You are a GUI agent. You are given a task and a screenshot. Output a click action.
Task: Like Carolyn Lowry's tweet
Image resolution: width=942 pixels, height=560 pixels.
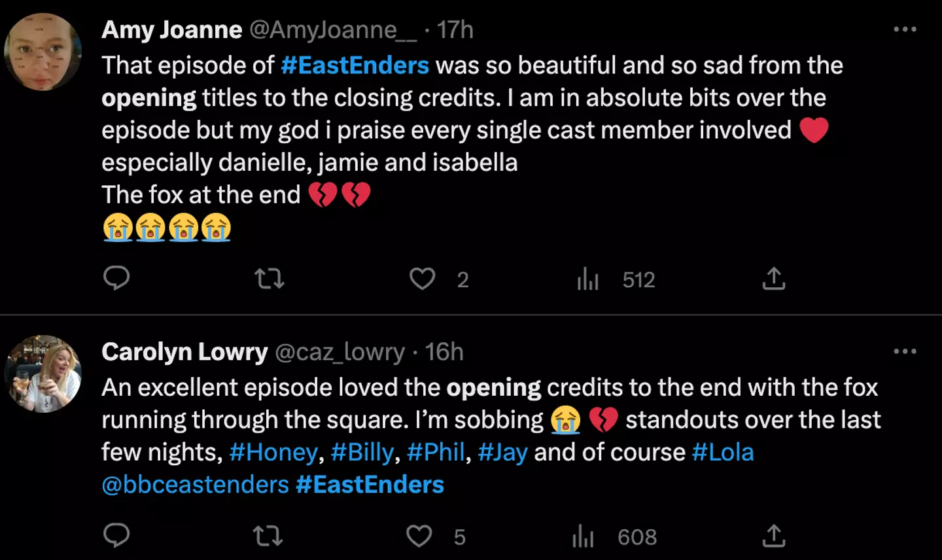coord(419,536)
